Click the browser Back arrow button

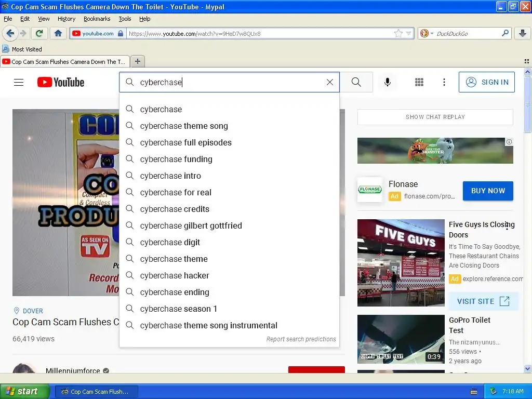tap(10, 33)
